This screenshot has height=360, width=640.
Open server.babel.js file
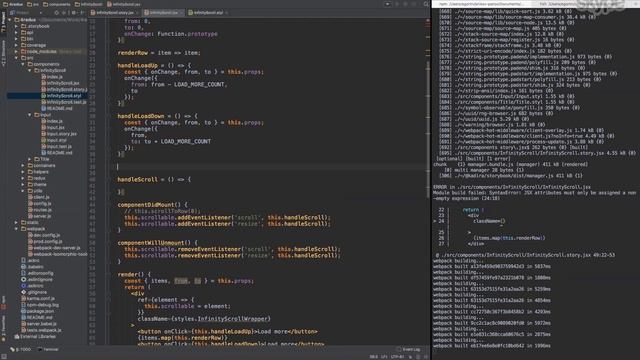pyautogui.click(x=38, y=324)
